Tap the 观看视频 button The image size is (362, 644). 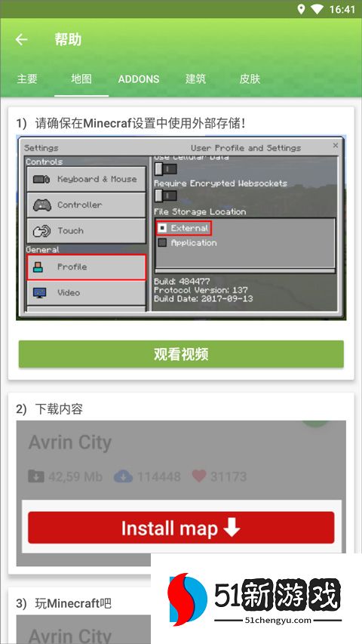pyautogui.click(x=181, y=354)
